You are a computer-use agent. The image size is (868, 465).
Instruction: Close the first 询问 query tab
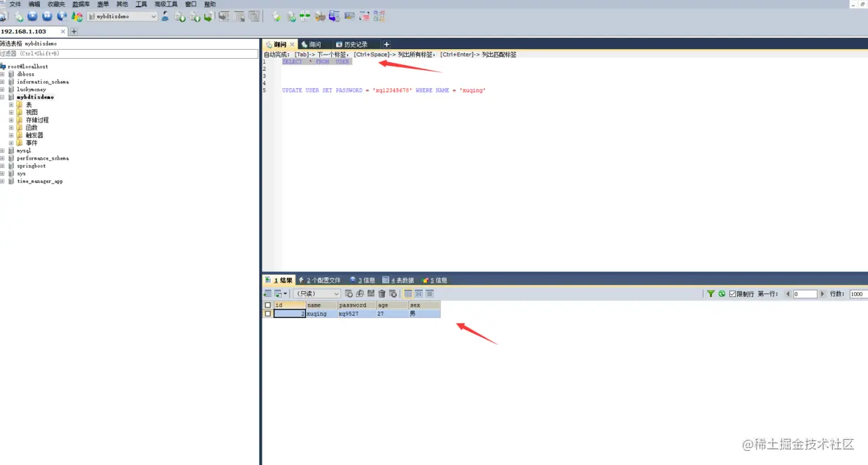point(293,44)
